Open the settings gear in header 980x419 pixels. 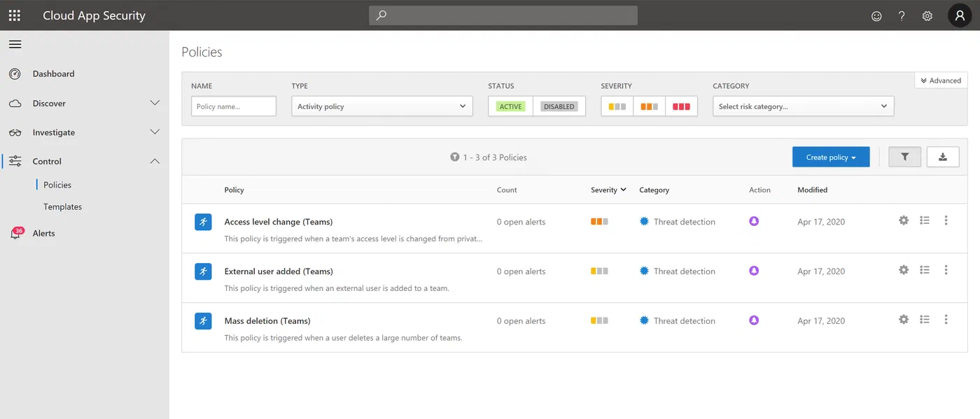[x=927, y=15]
